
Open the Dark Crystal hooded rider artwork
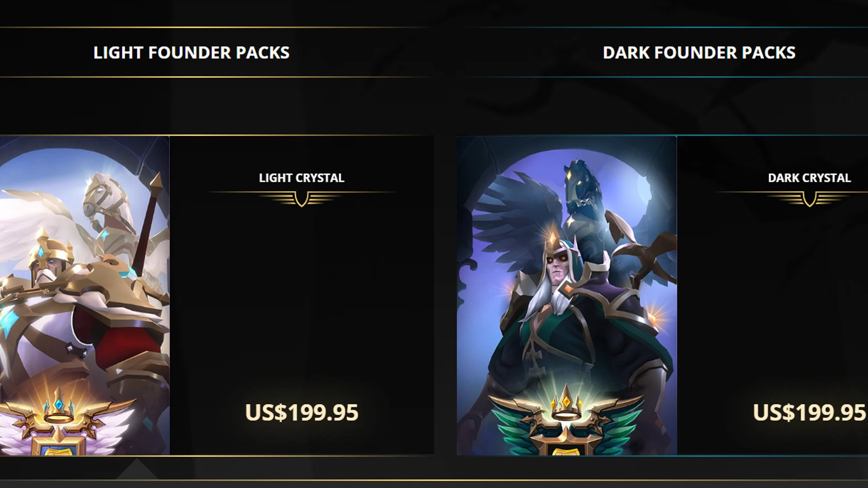566,295
